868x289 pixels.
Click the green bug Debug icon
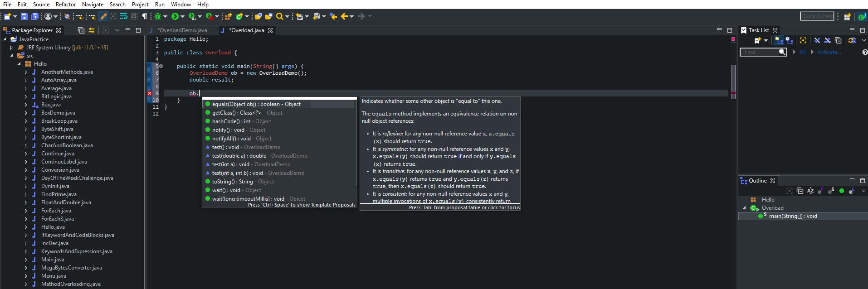(x=157, y=16)
